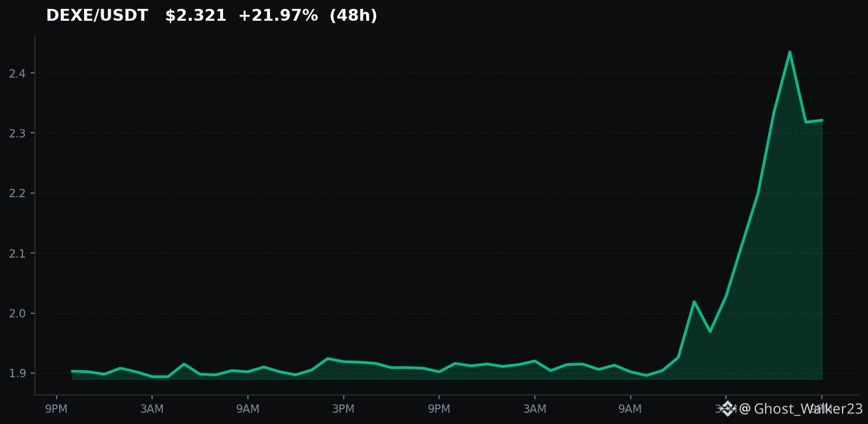Click the +21.97% change figure
Screen dimensions: 868x424
(278, 16)
